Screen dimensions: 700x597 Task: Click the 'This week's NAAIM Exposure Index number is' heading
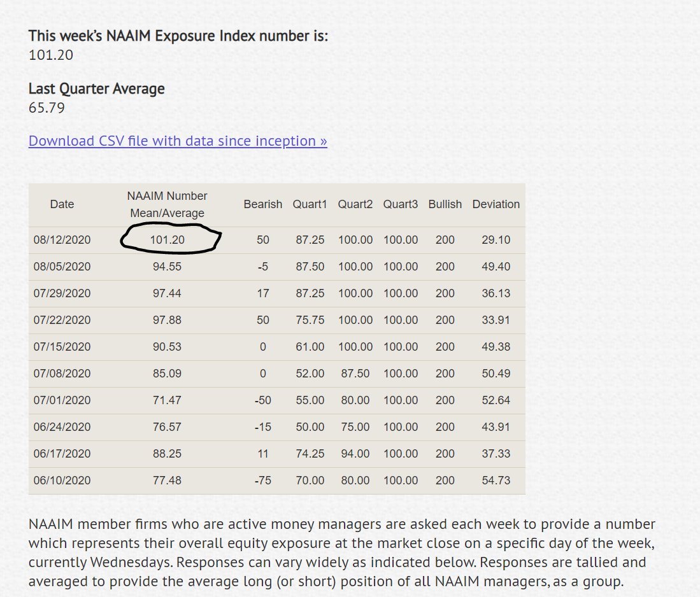click(x=178, y=36)
